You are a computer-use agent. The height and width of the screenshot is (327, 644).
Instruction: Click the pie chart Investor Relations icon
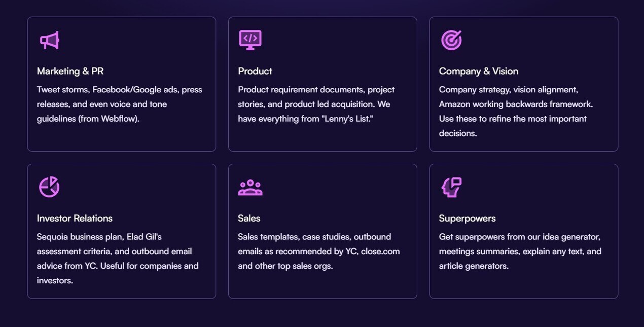coord(49,187)
